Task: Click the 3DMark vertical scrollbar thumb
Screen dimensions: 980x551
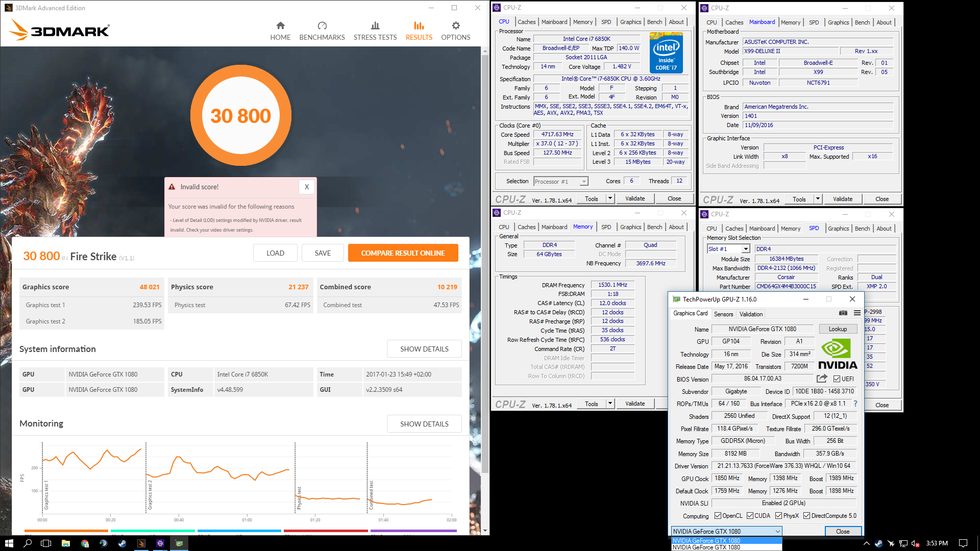Action: [x=485, y=263]
